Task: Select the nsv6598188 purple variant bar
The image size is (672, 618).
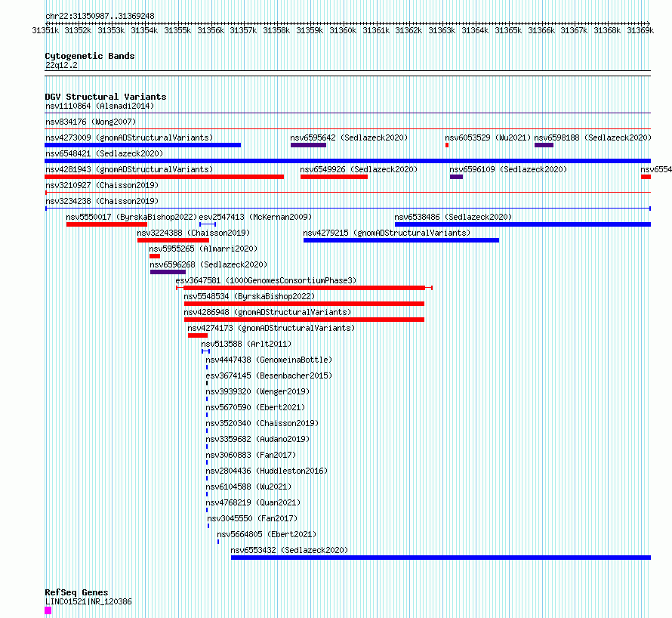Action: [544, 145]
